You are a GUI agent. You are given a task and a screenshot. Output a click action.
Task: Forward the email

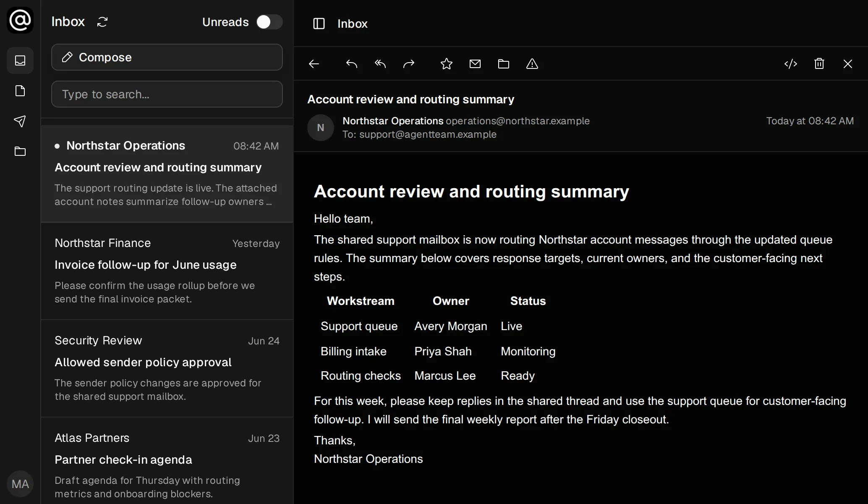point(409,64)
